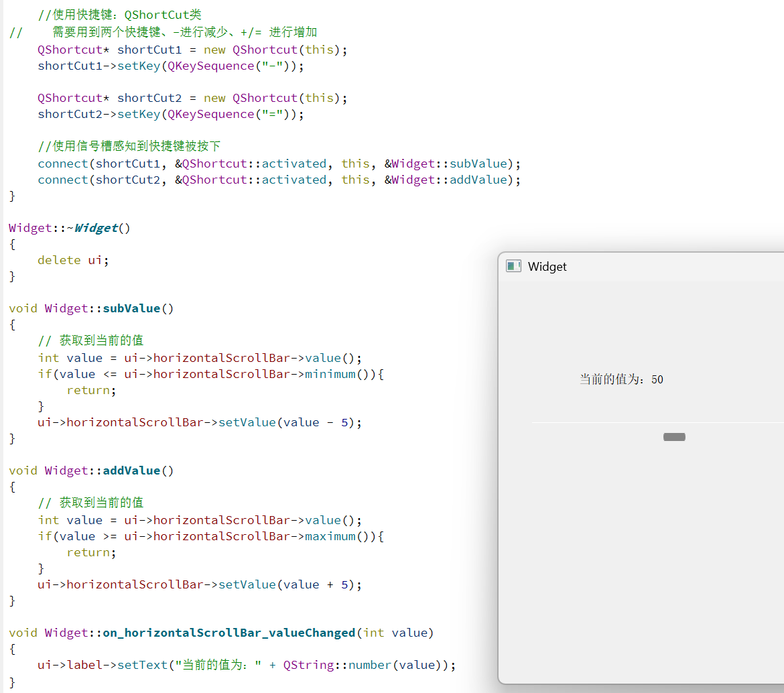This screenshot has width=784, height=693.
Task: Click 'ui->label->setText' at line start
Action: click(103, 665)
